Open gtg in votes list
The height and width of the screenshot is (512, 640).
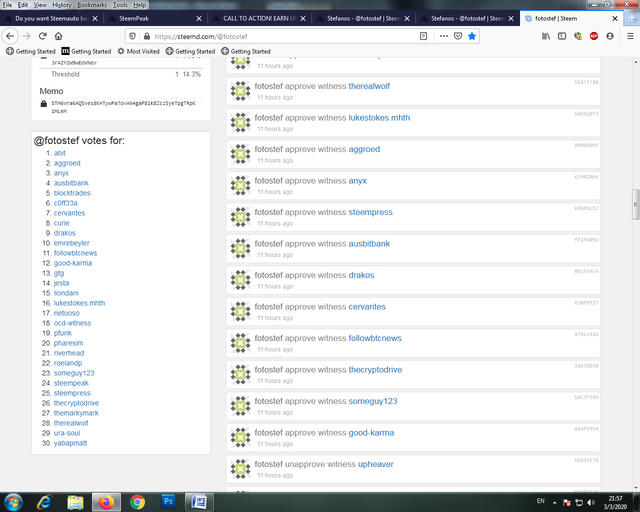[x=59, y=273]
